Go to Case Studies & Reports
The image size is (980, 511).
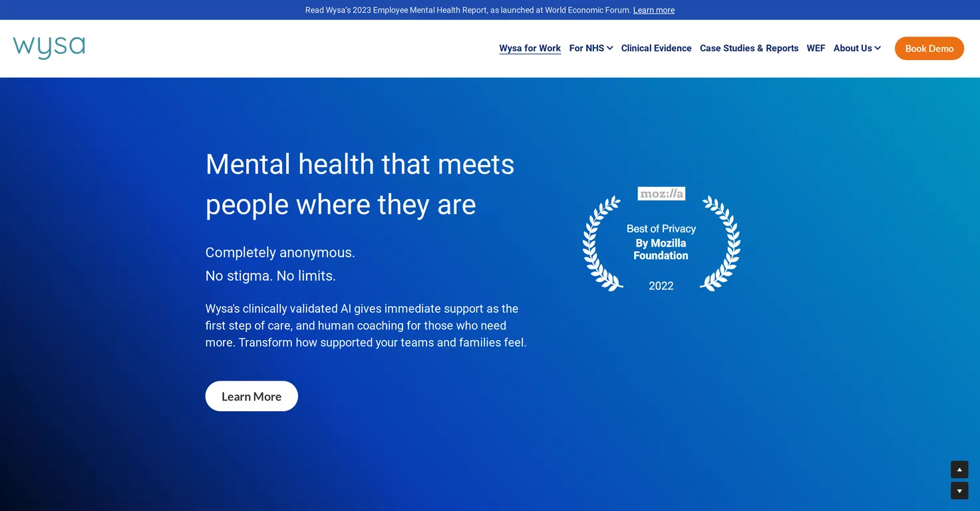point(749,48)
